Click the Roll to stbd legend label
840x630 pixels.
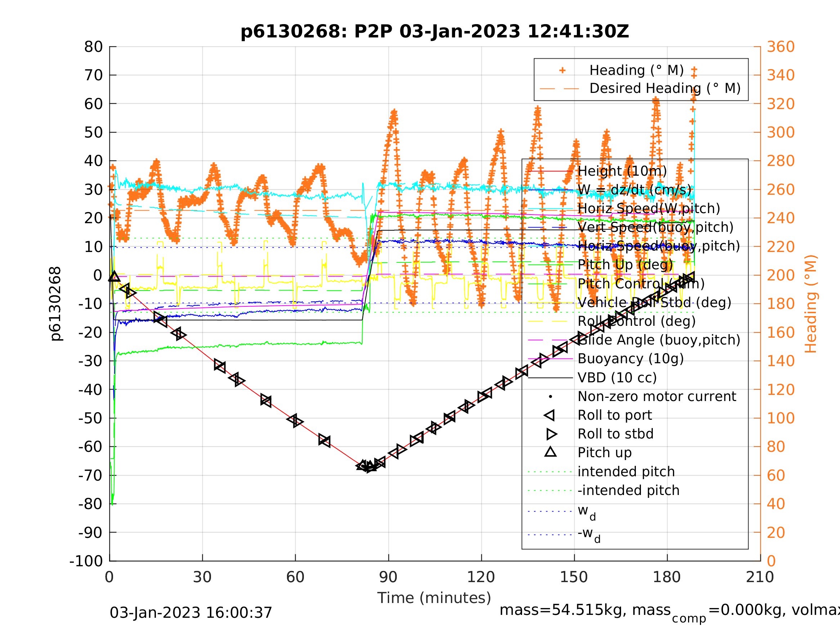pos(616,434)
